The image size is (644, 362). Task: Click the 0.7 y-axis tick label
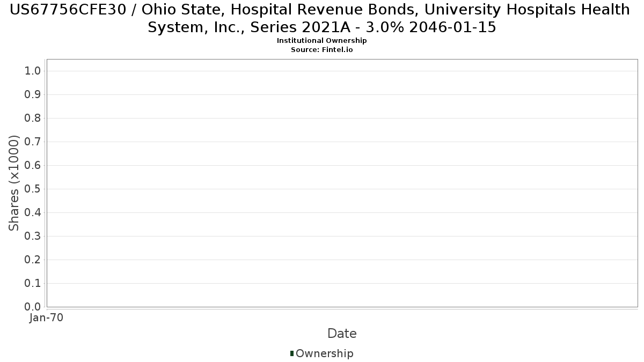33,142
